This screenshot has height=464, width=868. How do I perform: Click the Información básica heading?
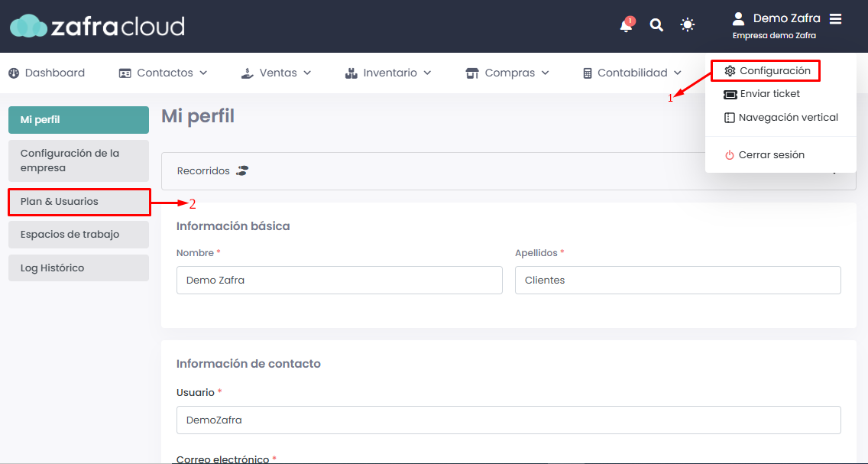click(x=233, y=226)
